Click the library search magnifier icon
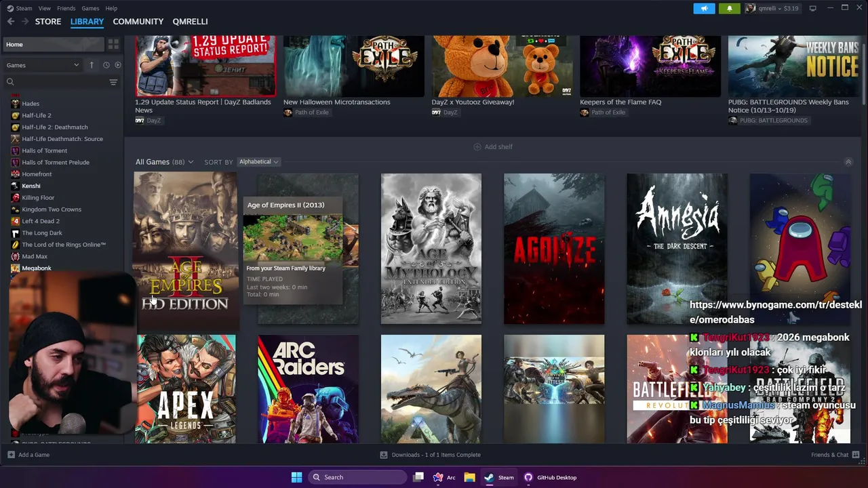This screenshot has height=488, width=868. click(x=10, y=82)
